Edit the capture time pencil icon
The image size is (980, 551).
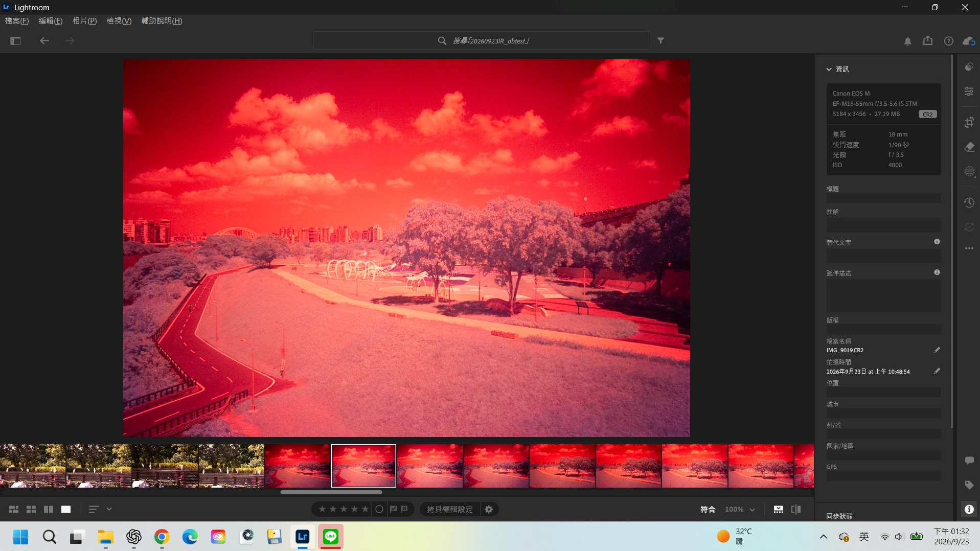click(937, 371)
